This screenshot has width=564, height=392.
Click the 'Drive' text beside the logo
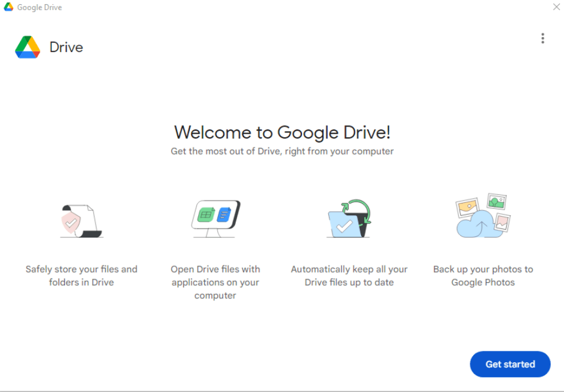66,48
